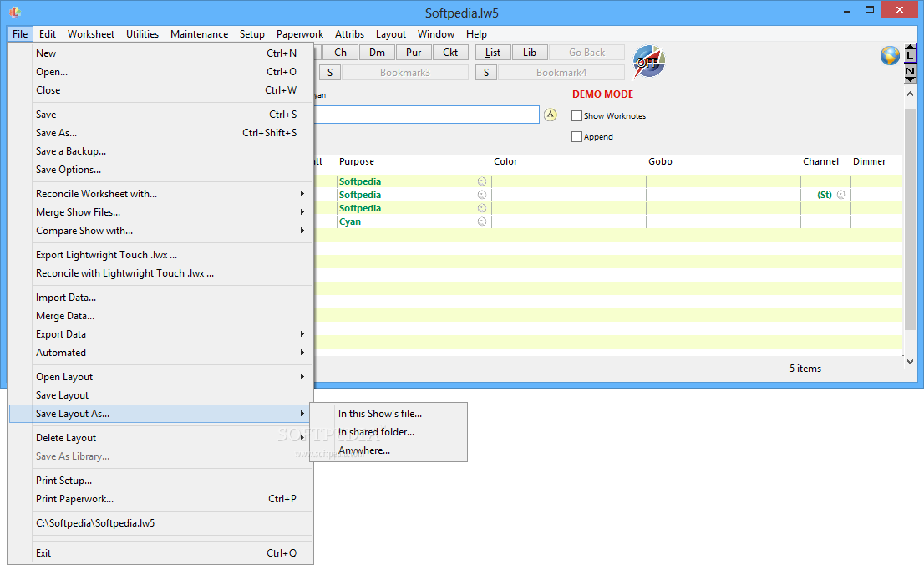Click the globe icon in the toolbar

[x=890, y=55]
